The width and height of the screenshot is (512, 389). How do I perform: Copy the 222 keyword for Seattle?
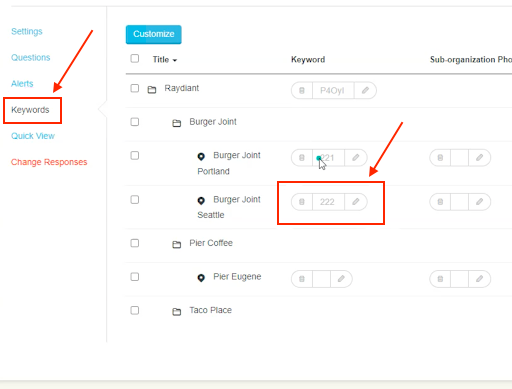(x=302, y=201)
